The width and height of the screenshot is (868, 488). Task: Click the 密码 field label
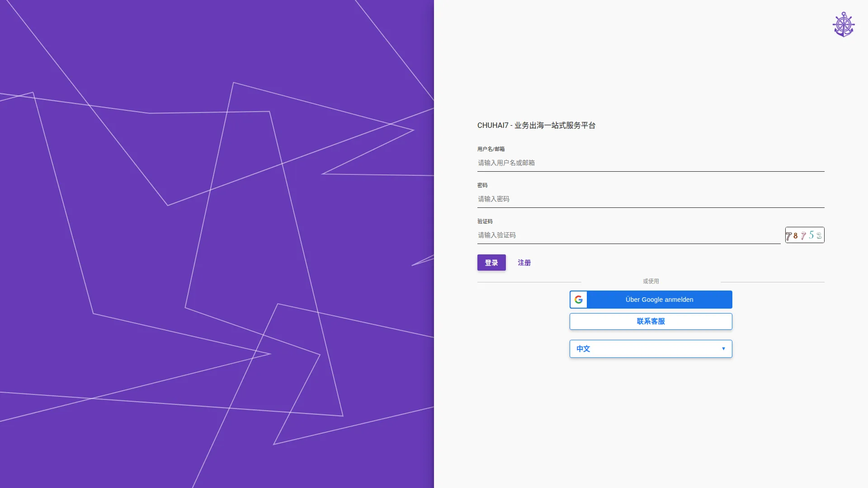point(482,185)
